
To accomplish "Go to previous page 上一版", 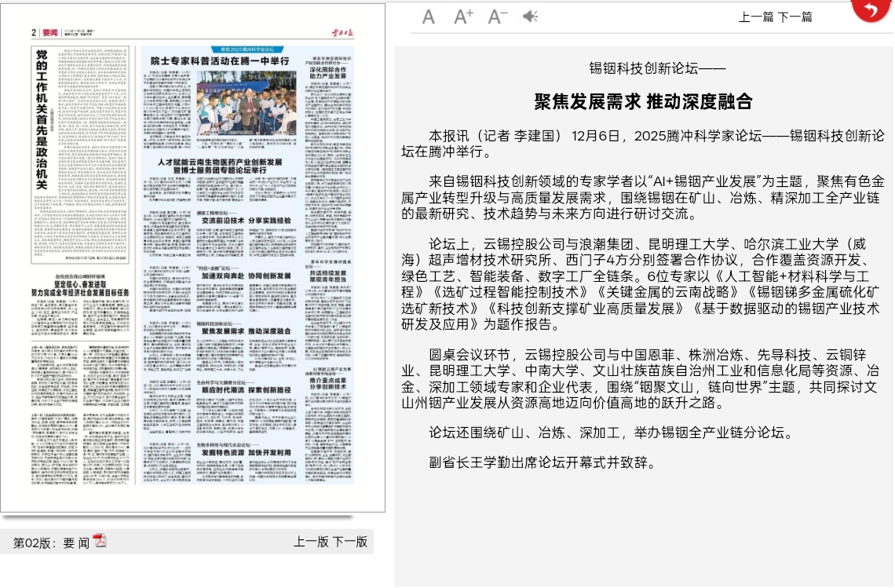I will point(311,542).
